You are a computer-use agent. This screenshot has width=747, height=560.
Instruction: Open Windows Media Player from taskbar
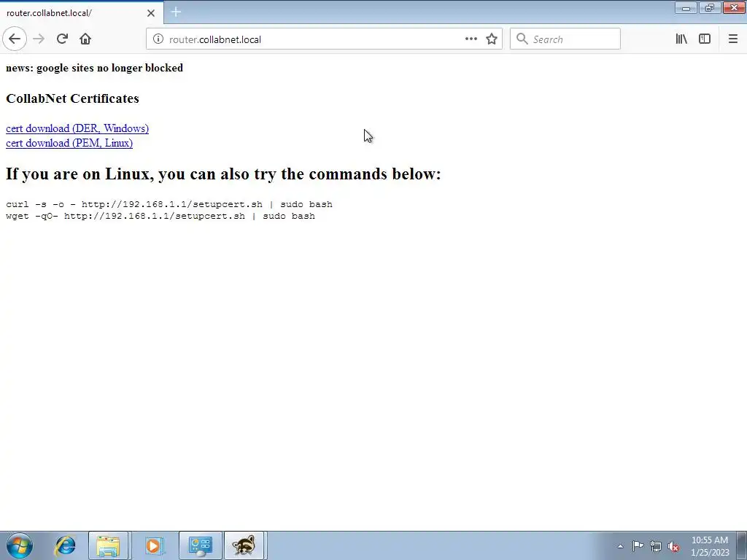click(x=153, y=545)
